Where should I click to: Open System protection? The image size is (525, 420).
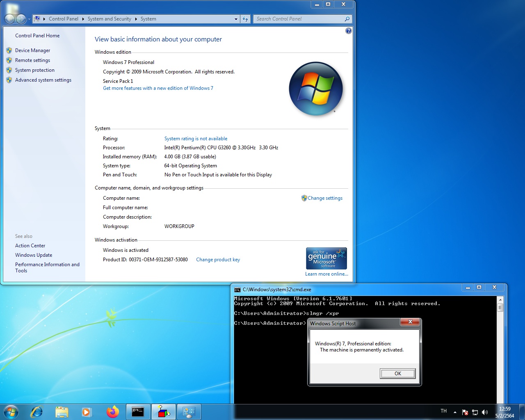pyautogui.click(x=35, y=70)
